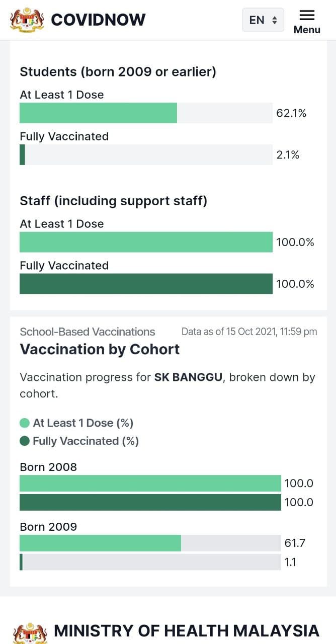Click the dark green Fully Vaccinated legend dot

[25, 441]
